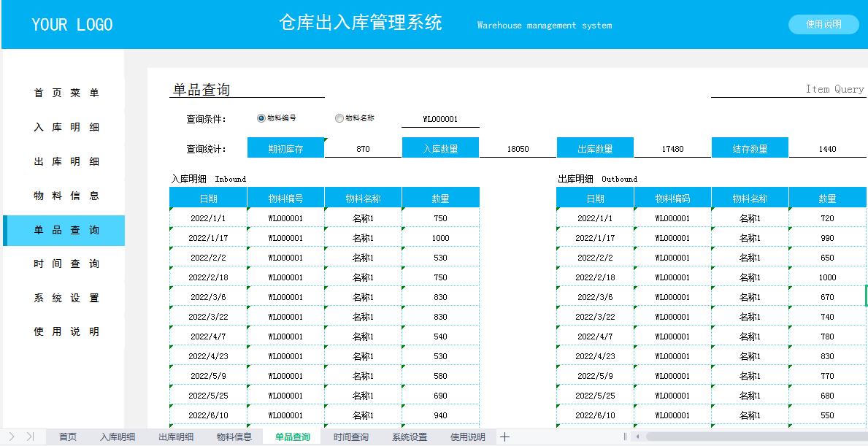Click the 物料编码 header in 出库明细 table
The height and width of the screenshot is (446, 868).
point(672,198)
